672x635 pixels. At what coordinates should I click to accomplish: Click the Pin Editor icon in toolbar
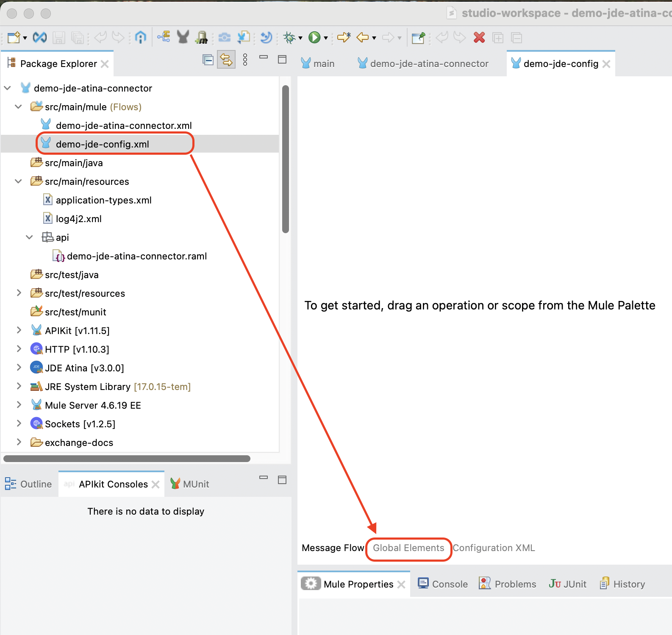click(x=418, y=38)
